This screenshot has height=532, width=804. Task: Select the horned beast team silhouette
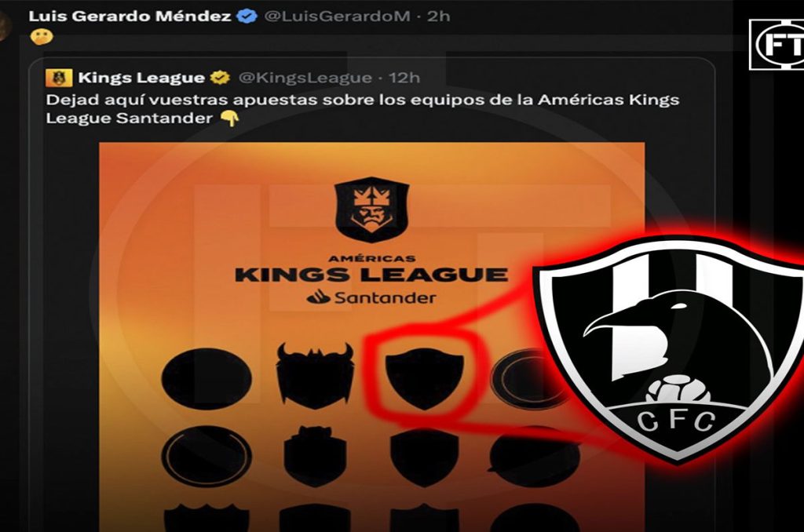[315, 375]
